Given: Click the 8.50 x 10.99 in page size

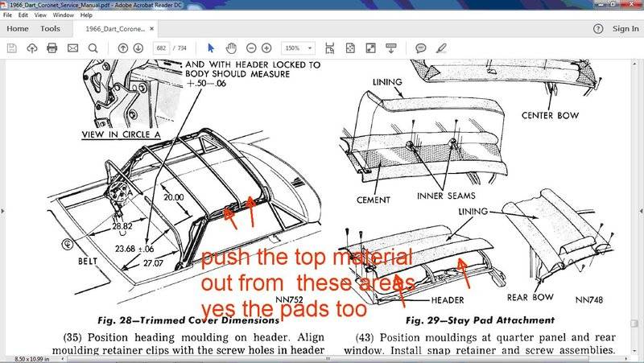Looking at the screenshot, I should [x=31, y=359].
